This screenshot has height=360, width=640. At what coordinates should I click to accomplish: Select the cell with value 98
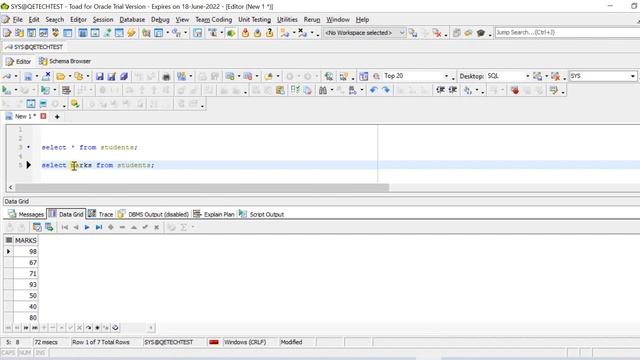pyautogui.click(x=26, y=251)
